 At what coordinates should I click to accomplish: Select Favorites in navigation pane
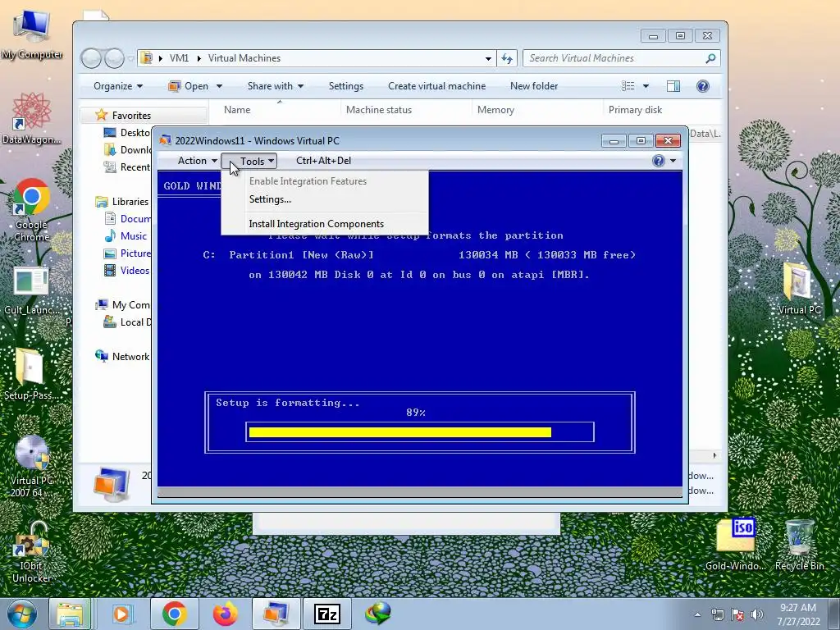pos(131,115)
